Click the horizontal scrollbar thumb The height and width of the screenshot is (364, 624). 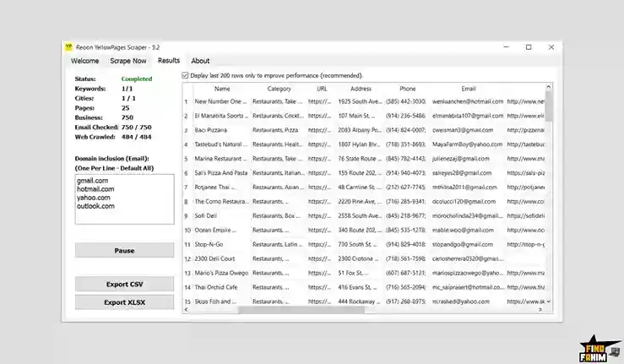pyautogui.click(x=301, y=309)
